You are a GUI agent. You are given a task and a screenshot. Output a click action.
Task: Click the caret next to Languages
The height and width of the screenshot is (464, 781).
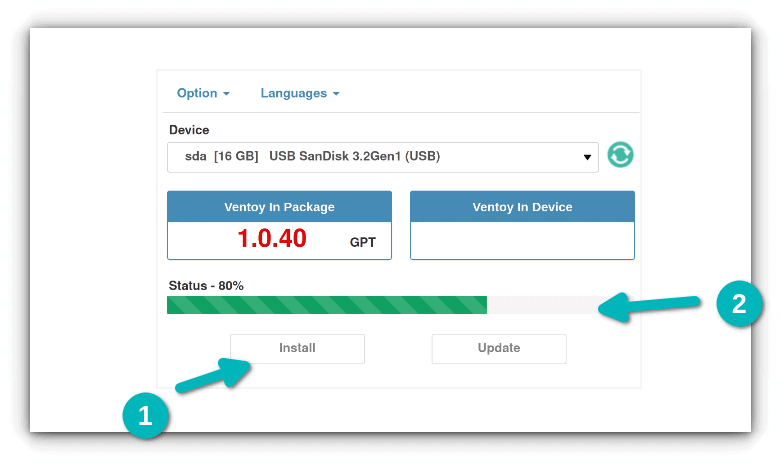(336, 94)
